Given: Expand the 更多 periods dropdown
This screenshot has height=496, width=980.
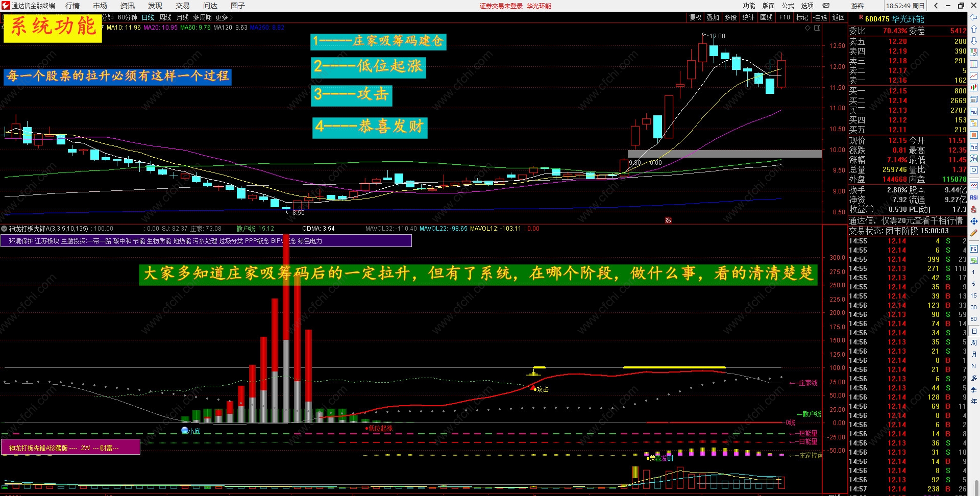Looking at the screenshot, I should click(x=225, y=17).
